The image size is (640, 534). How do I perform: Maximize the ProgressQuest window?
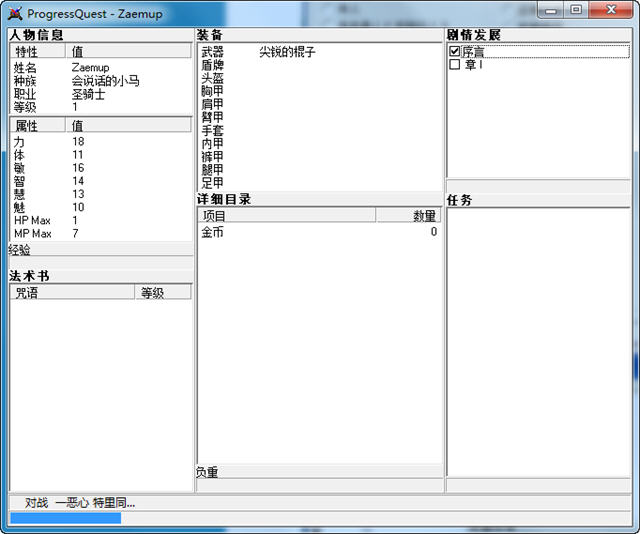coord(576,10)
